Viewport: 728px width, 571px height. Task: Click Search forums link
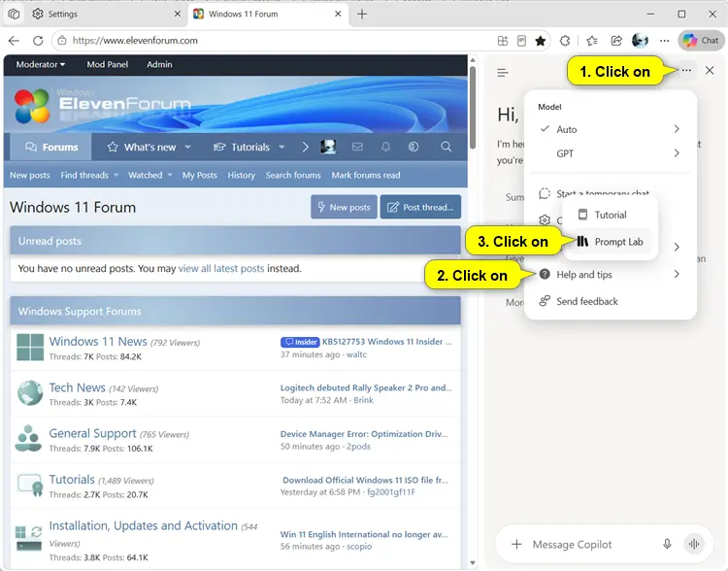point(293,175)
